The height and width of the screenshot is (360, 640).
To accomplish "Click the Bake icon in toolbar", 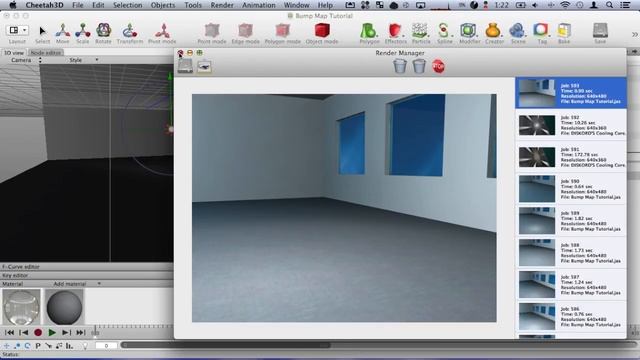I will point(564,31).
